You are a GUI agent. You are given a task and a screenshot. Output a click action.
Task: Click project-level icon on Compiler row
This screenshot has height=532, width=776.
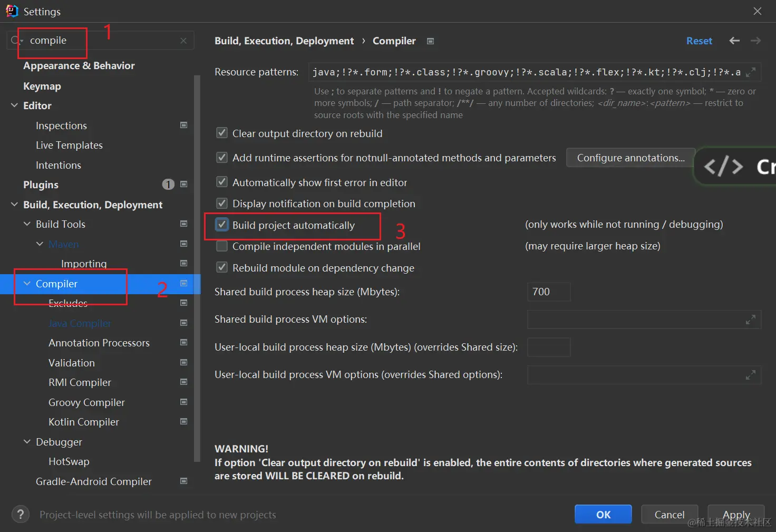[184, 283]
